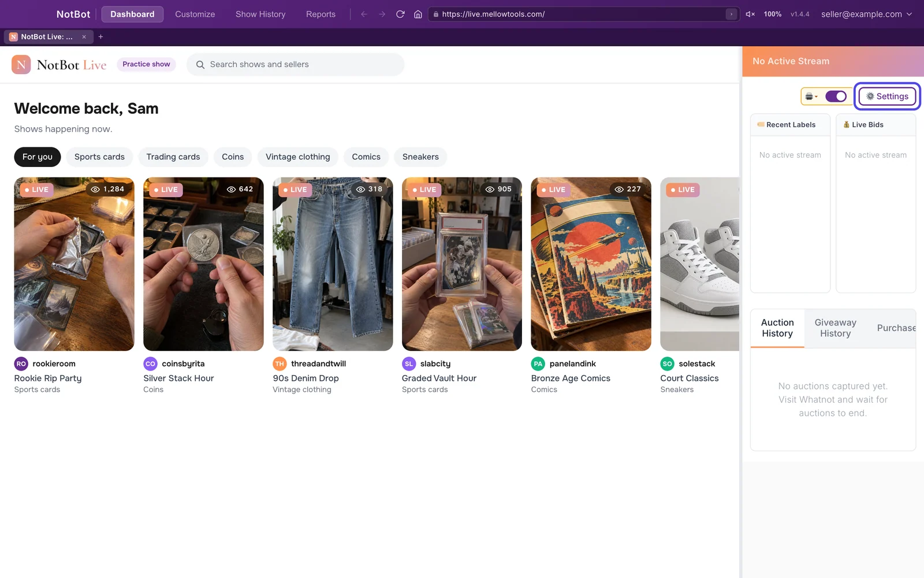The width and height of the screenshot is (924, 578).
Task: Click the Practice show badge
Action: 146,64
